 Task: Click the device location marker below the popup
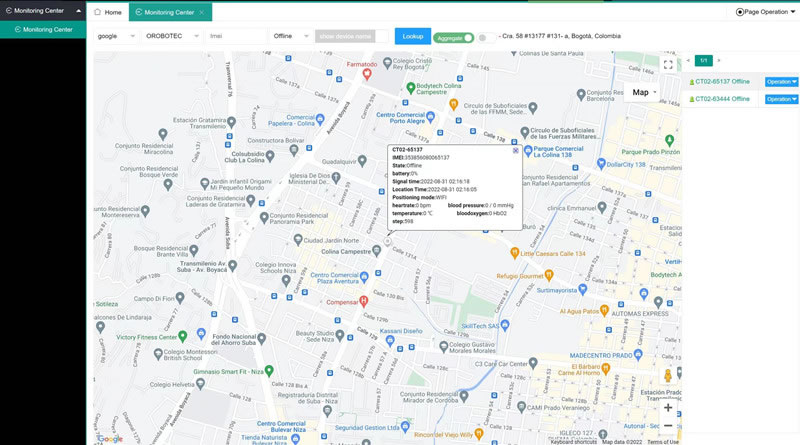pos(388,242)
